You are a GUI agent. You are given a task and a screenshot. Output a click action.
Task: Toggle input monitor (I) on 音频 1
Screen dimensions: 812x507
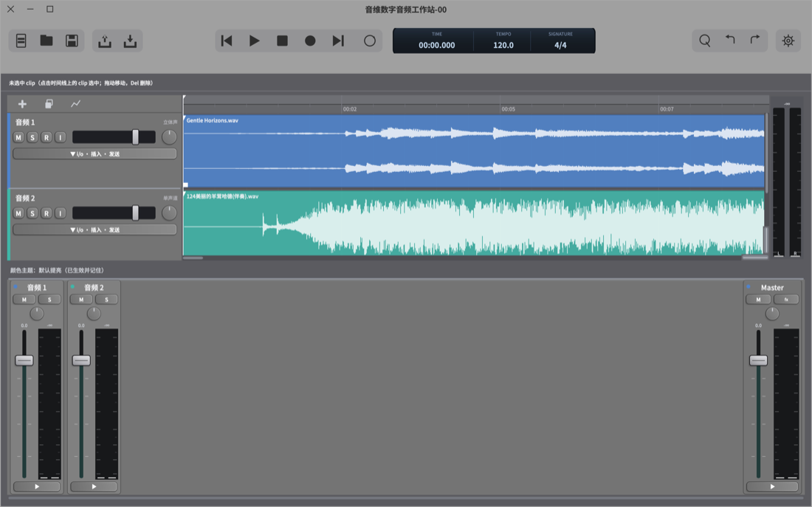point(61,137)
